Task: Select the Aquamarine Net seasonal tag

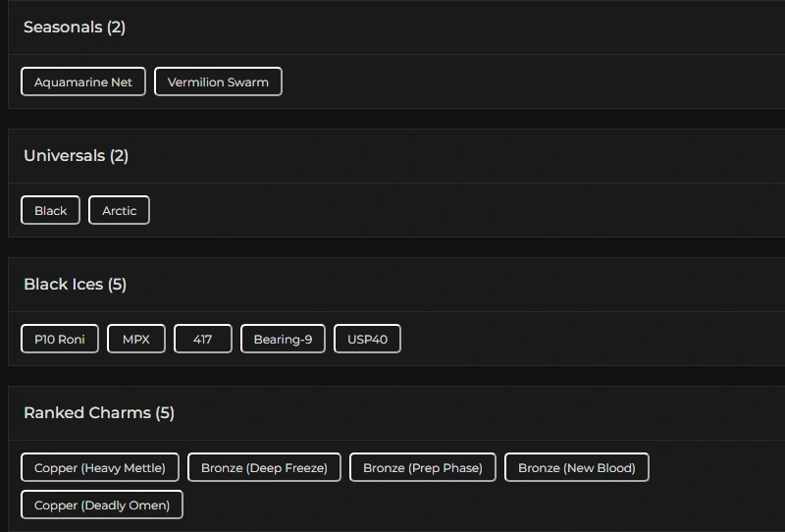Action: click(83, 81)
